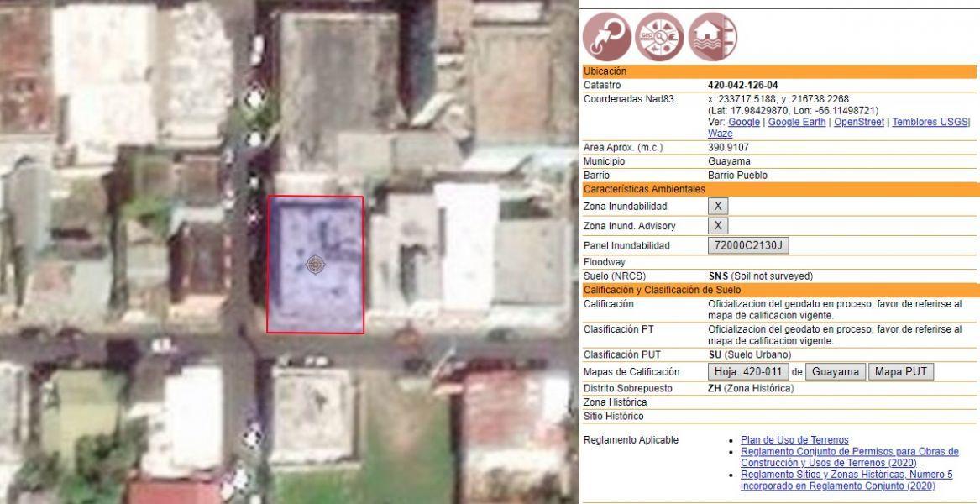Click the SU (Suelo Urbano) classification value
This screenshot has width=980, height=504.
[x=748, y=354]
